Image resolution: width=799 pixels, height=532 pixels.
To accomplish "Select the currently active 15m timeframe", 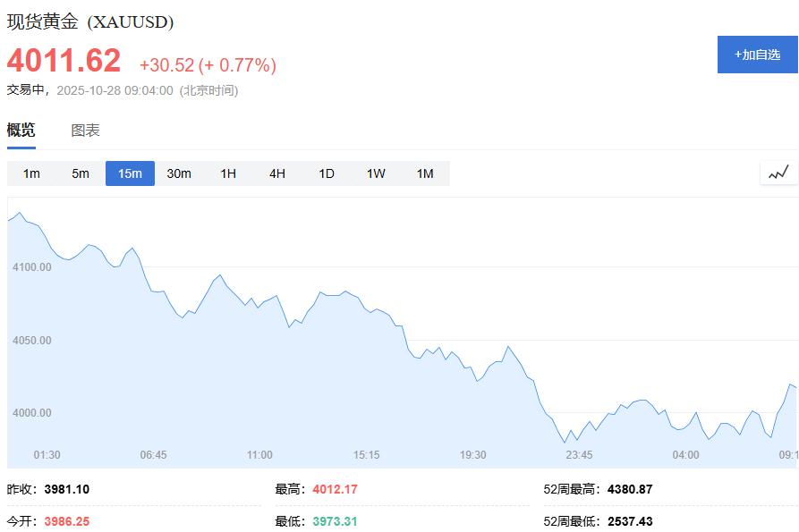I will click(x=130, y=173).
